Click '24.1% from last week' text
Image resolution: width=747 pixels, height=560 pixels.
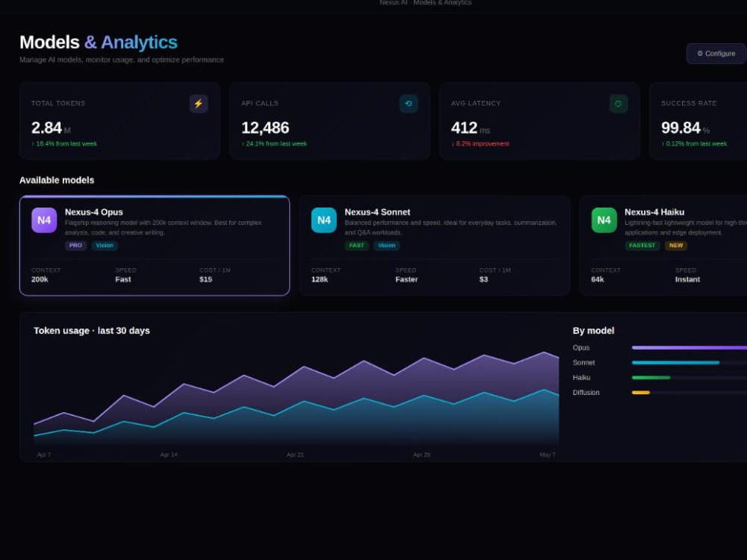click(276, 144)
